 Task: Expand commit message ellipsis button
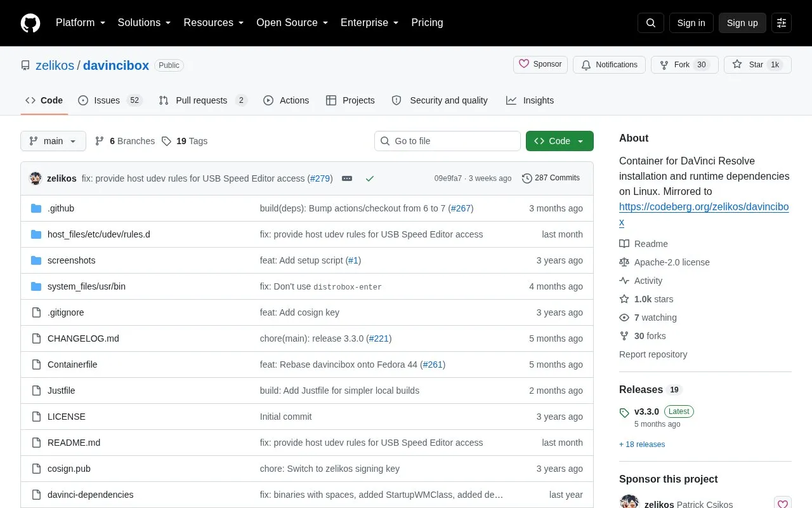coord(347,178)
